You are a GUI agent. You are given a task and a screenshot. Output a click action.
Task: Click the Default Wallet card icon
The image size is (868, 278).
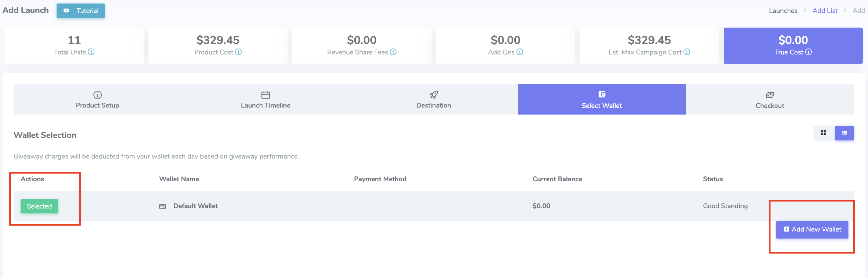162,206
